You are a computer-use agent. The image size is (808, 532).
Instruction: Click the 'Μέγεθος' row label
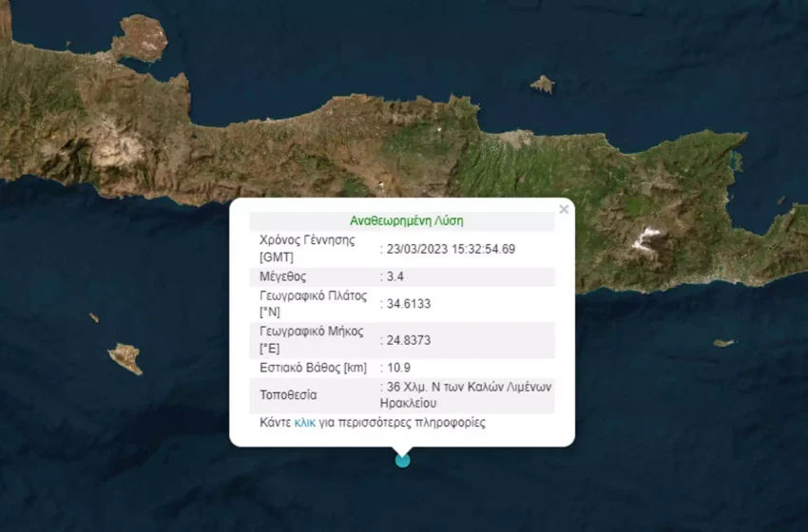coord(282,276)
